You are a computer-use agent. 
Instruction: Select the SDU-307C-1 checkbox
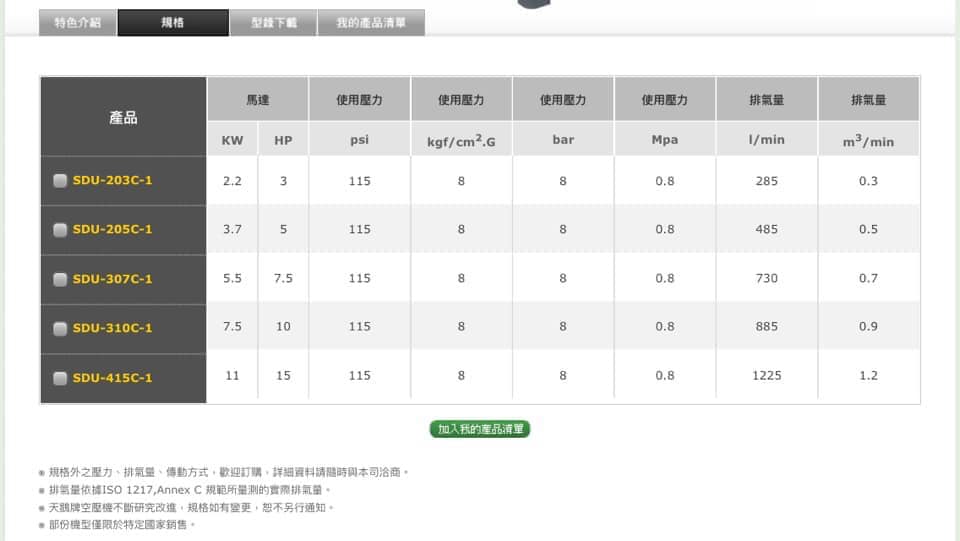coord(60,279)
